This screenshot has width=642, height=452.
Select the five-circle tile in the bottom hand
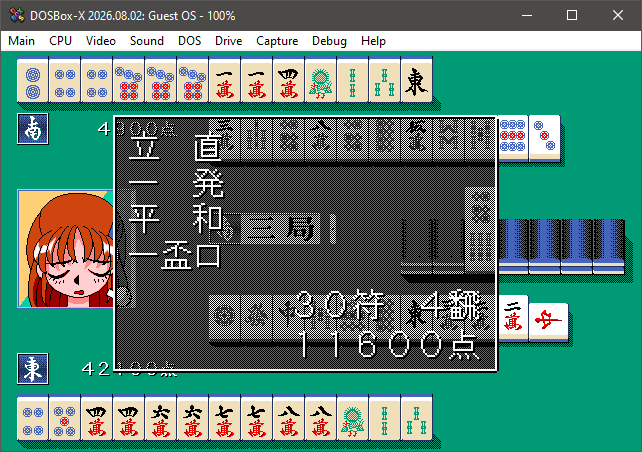[65, 418]
